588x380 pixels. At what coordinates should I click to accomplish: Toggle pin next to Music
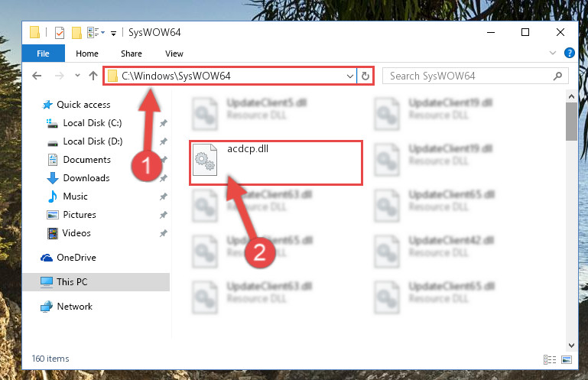(163, 196)
